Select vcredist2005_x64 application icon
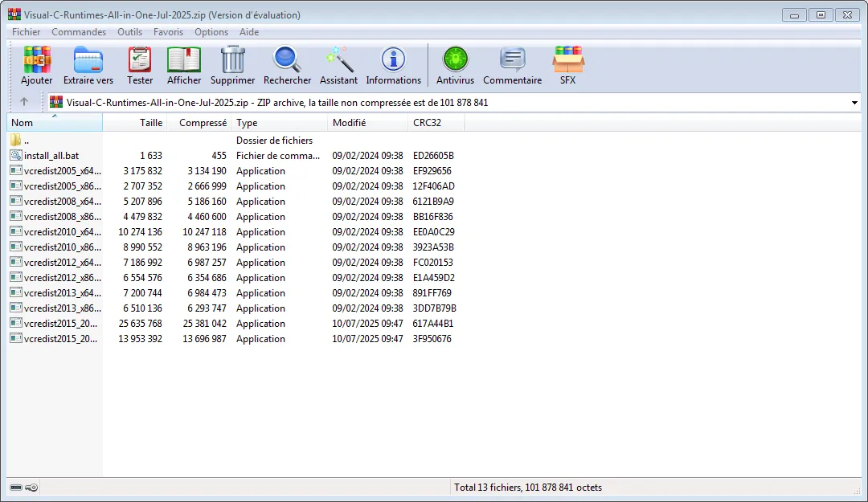The height and width of the screenshot is (502, 868). click(16, 171)
